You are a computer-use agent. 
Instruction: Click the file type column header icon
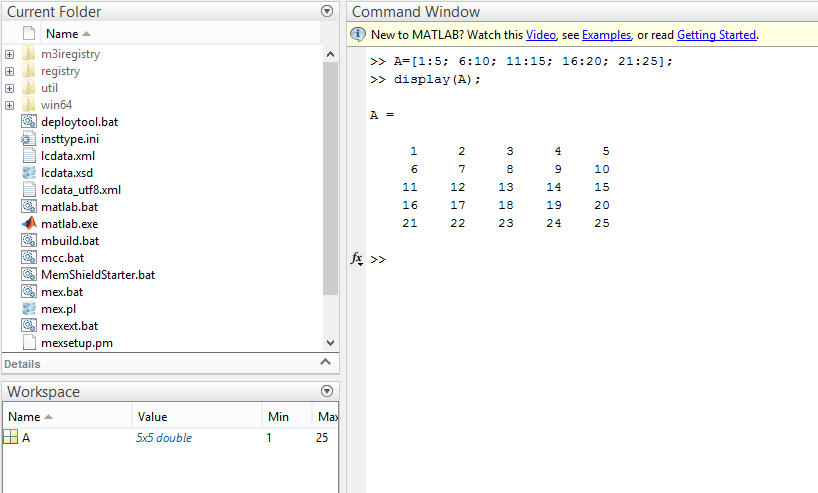(x=29, y=33)
